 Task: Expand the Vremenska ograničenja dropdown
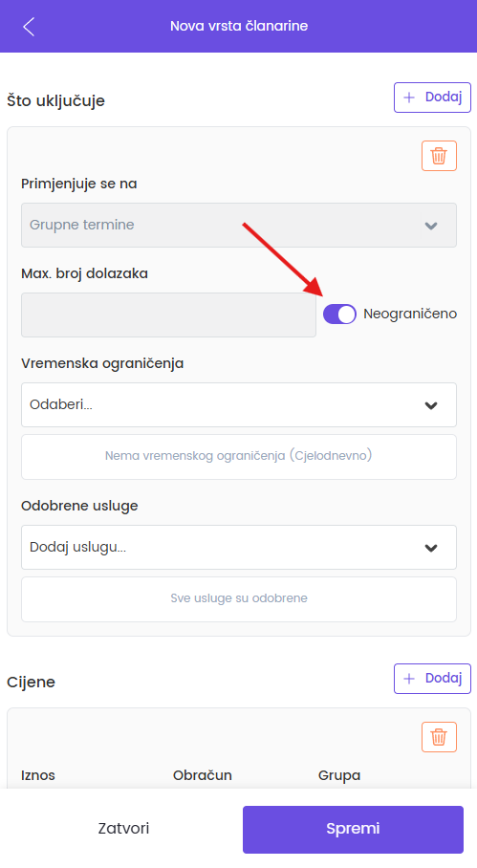(239, 404)
